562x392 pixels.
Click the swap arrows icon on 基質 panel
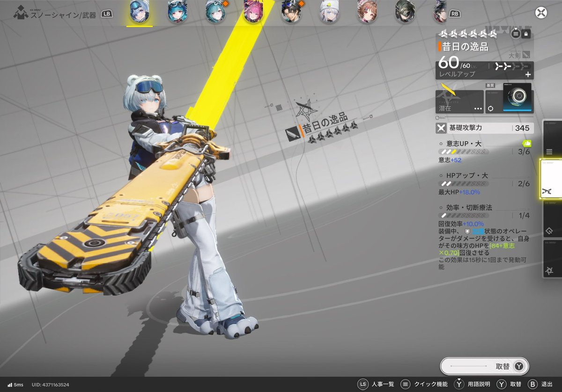(490, 109)
